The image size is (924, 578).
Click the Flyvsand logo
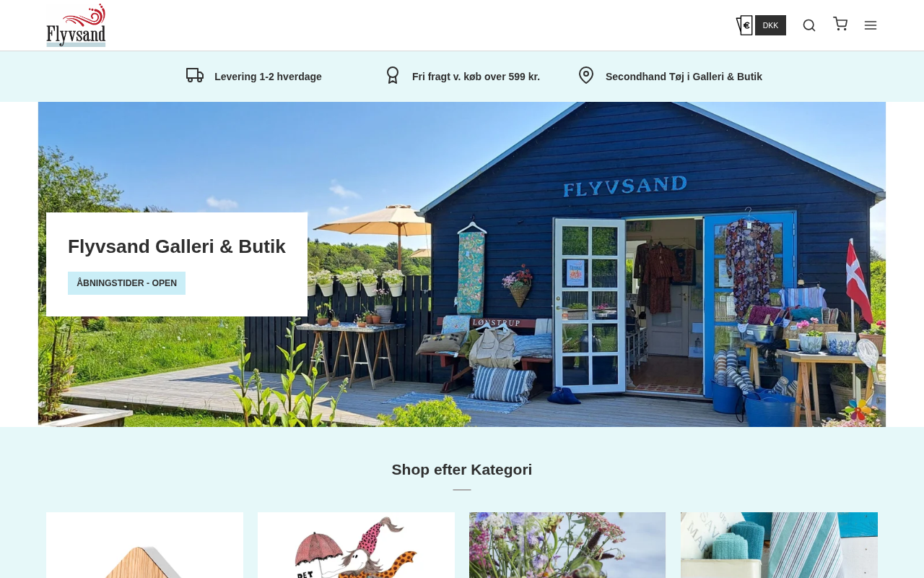(x=76, y=25)
